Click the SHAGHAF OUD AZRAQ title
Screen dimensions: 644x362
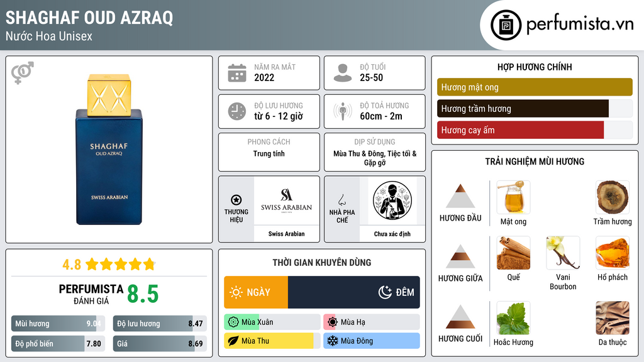tap(89, 18)
